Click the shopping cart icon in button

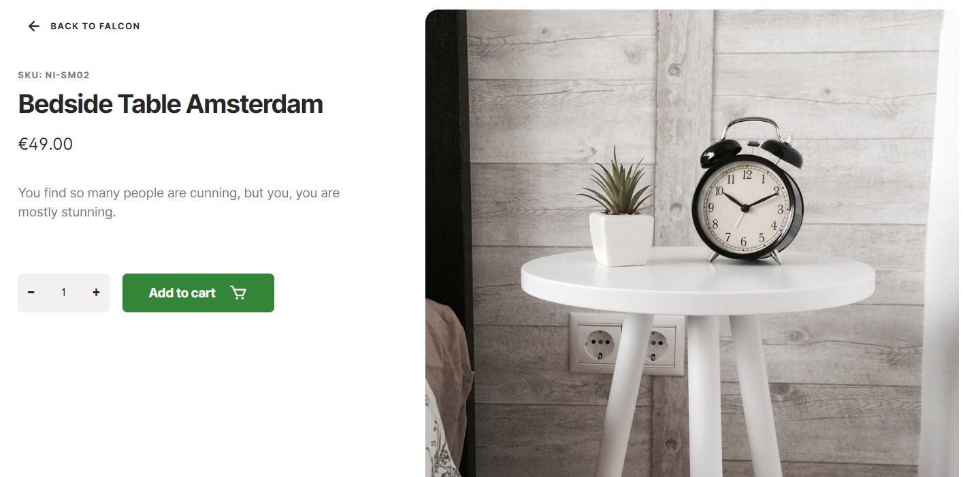(238, 293)
